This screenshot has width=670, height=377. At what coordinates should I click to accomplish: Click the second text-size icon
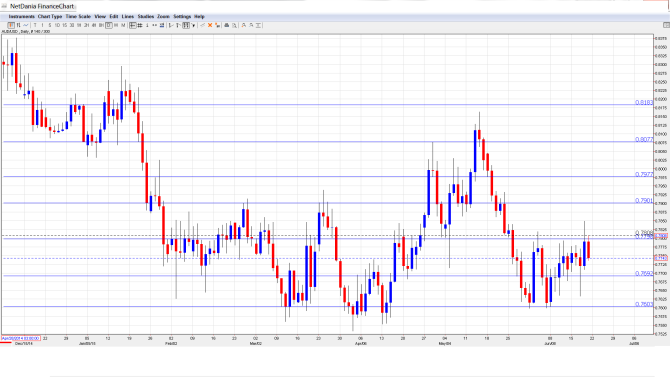[251, 26]
